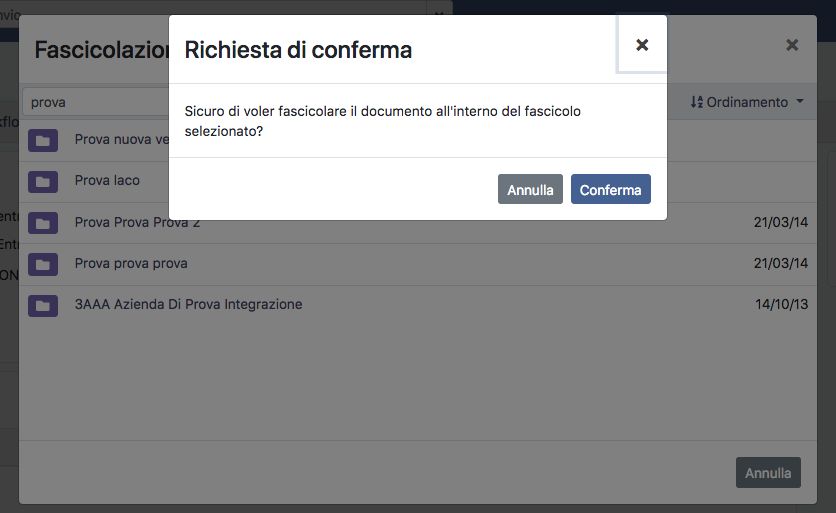Click the 14/10/13 date entry
Image resolution: width=836 pixels, height=513 pixels.
[x=780, y=305]
